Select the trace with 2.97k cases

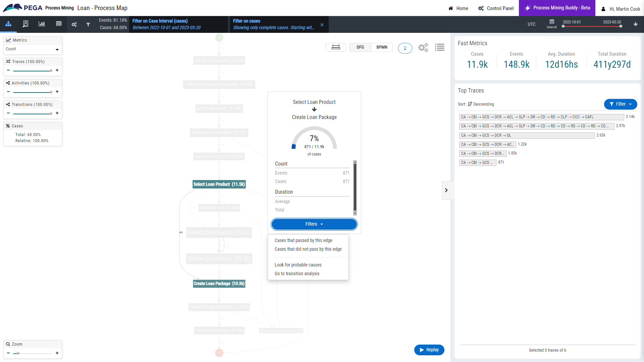point(537,126)
